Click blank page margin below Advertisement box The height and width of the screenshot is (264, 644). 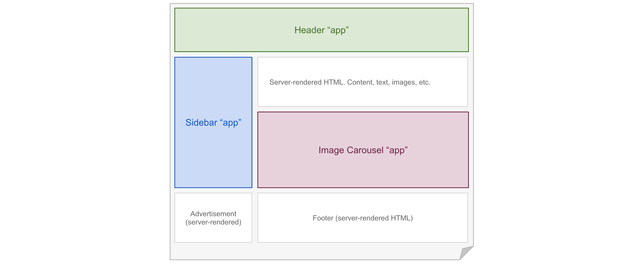tap(213, 251)
